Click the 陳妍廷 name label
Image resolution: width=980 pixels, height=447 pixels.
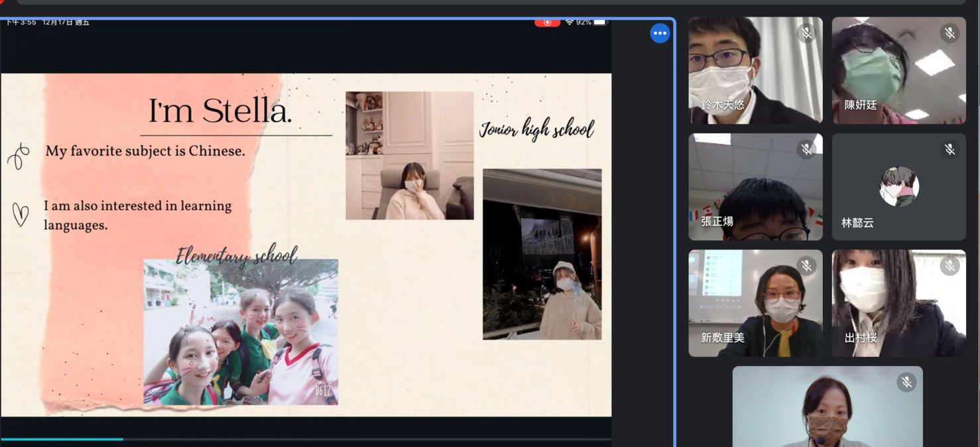tap(861, 105)
